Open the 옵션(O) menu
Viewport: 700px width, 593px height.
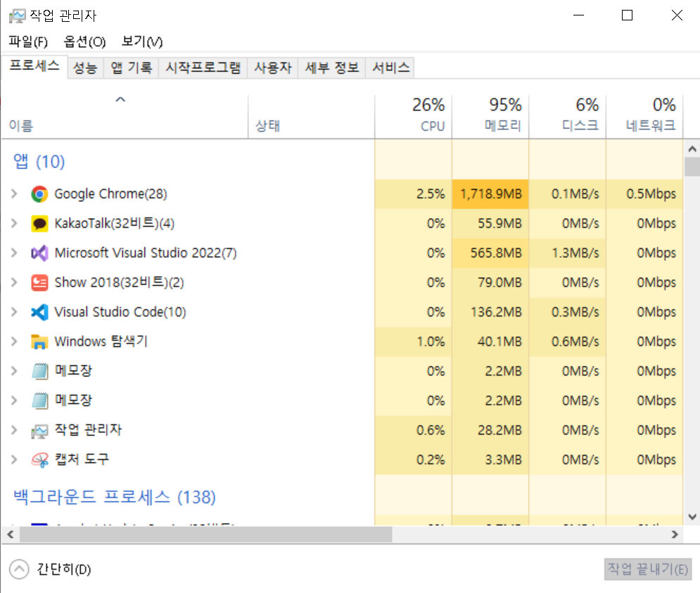pyautogui.click(x=84, y=42)
